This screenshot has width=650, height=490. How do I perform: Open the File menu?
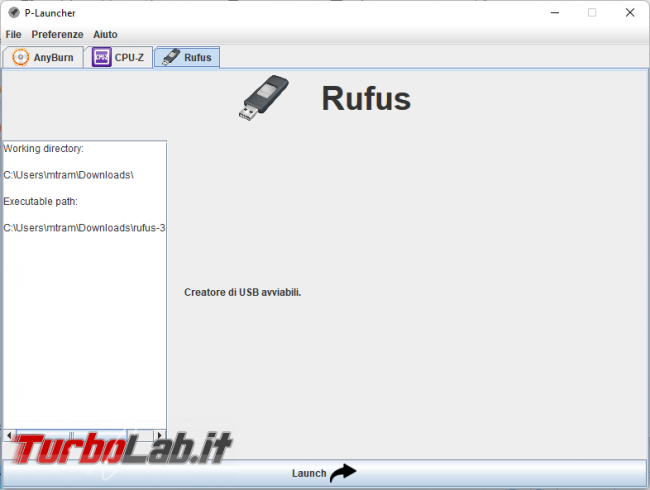tap(13, 34)
